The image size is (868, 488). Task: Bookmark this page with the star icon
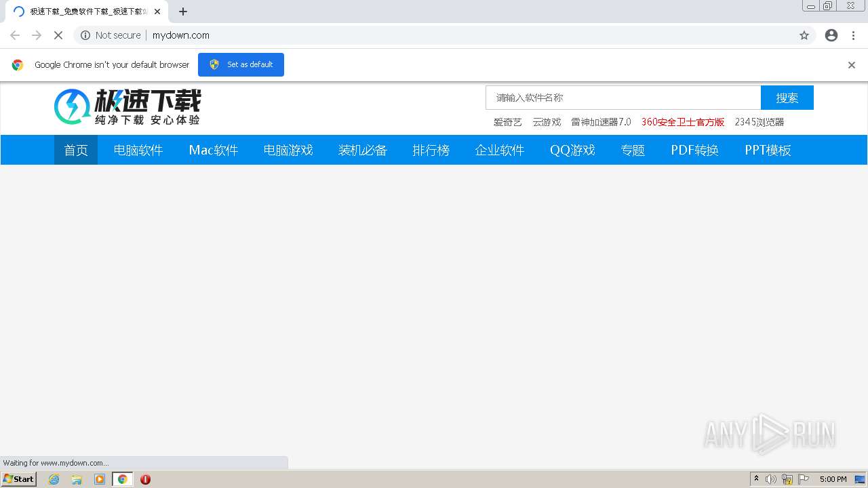coord(804,35)
